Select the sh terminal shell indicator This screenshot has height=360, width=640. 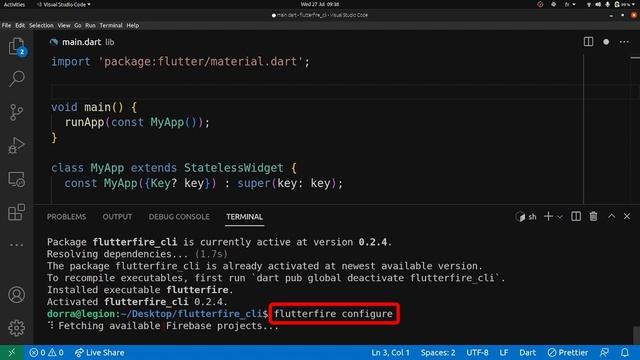(526, 217)
